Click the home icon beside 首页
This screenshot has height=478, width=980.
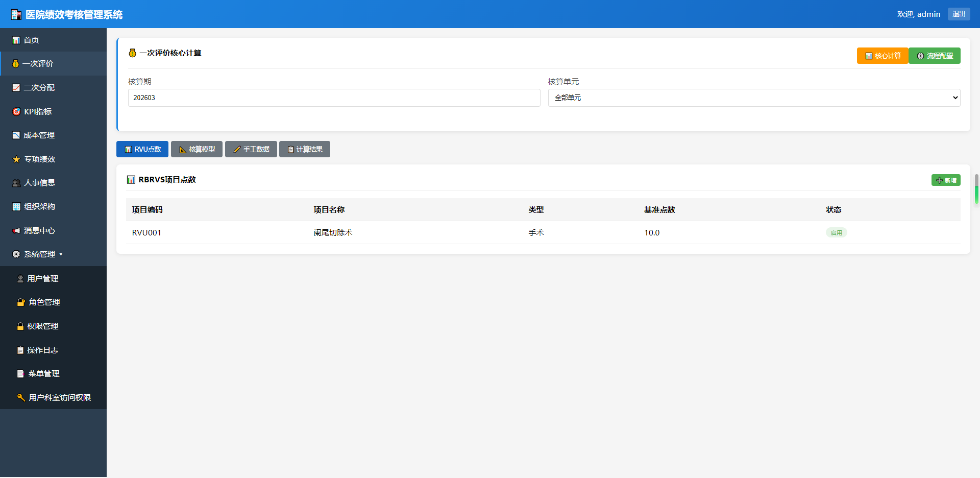click(x=16, y=40)
